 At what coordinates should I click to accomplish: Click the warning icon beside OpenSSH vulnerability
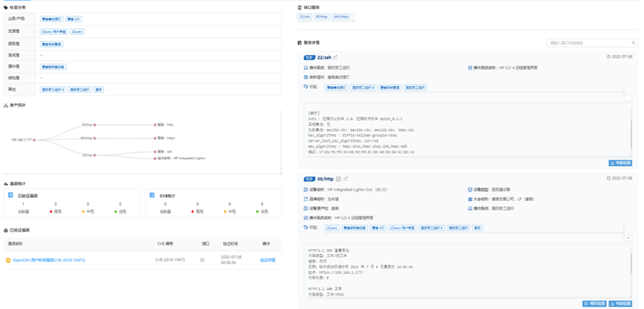8,260
